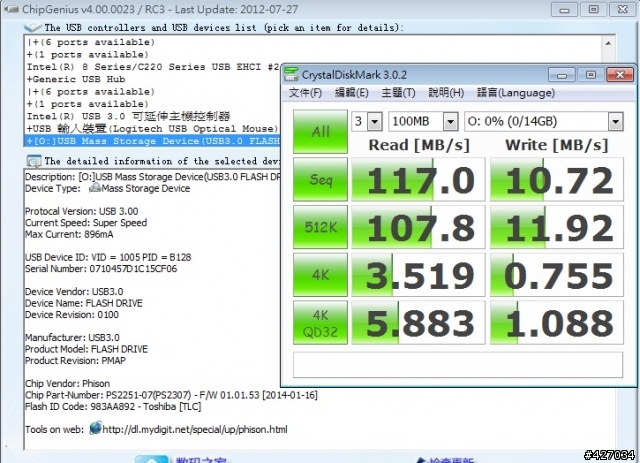The width and height of the screenshot is (640, 463).
Task: Open the 編輯(E) menu
Action: point(351,93)
